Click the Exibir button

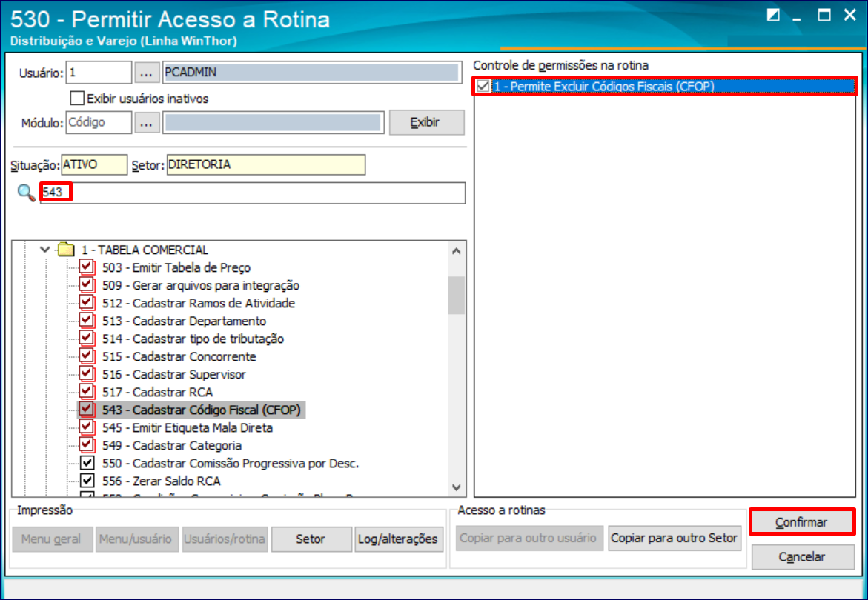pos(426,122)
